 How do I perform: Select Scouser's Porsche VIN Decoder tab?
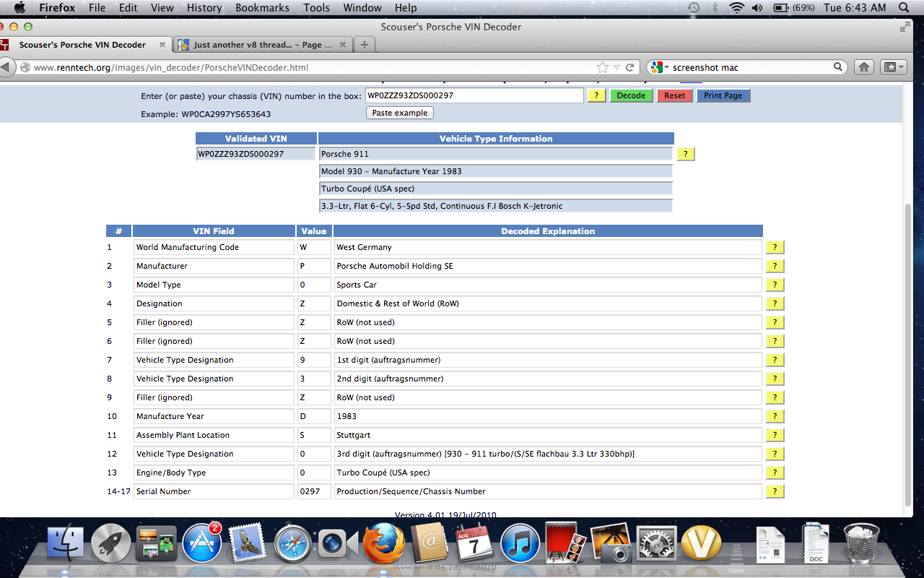(85, 45)
